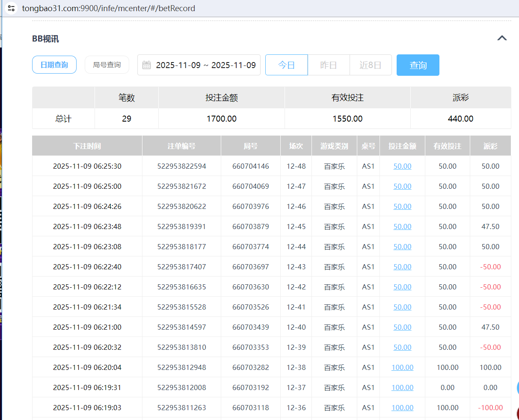
Task: Click the 下注时间 column header
Action: click(87, 146)
